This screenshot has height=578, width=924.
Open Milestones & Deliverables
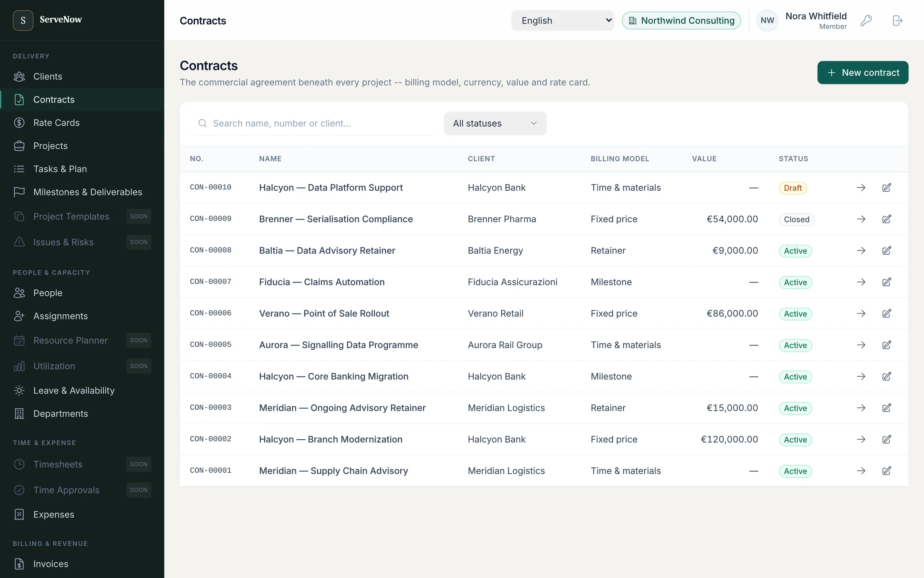point(82,192)
